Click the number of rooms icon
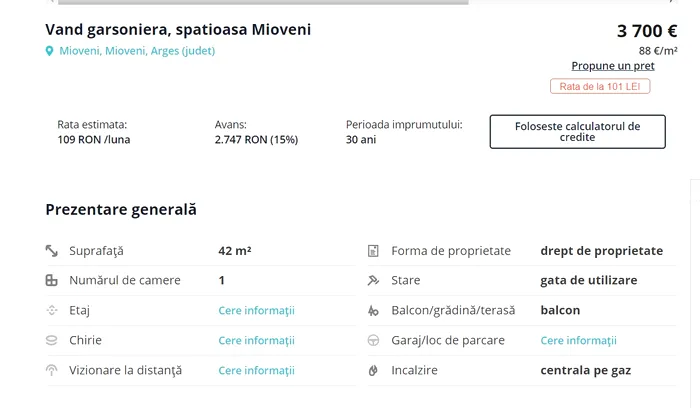The image size is (700, 408). 52,281
